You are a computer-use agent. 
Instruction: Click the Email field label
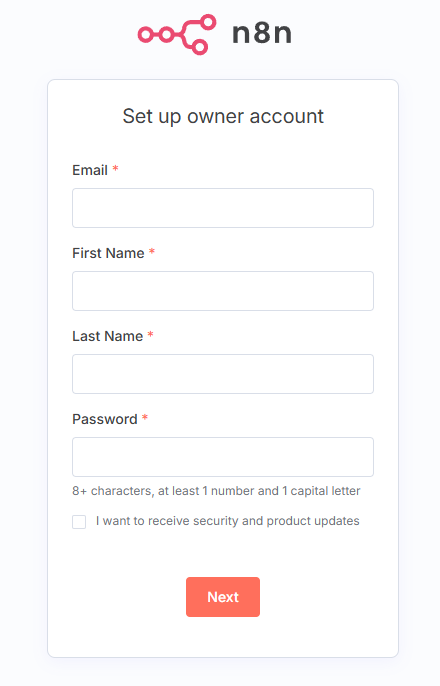pos(90,170)
